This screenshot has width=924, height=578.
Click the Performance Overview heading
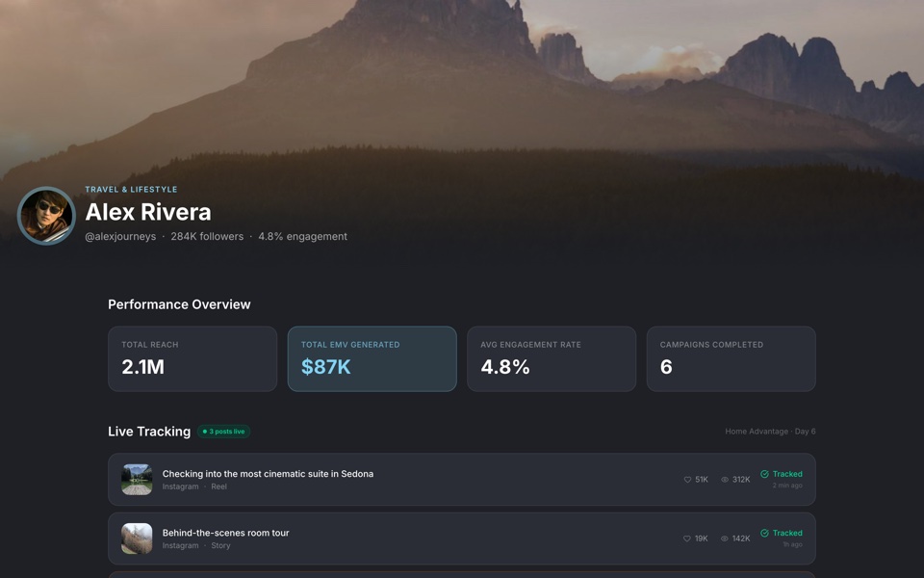pos(179,304)
